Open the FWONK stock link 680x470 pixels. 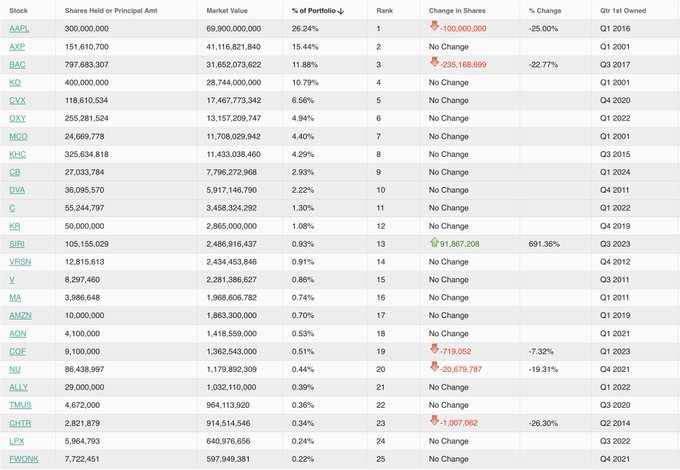23,458
